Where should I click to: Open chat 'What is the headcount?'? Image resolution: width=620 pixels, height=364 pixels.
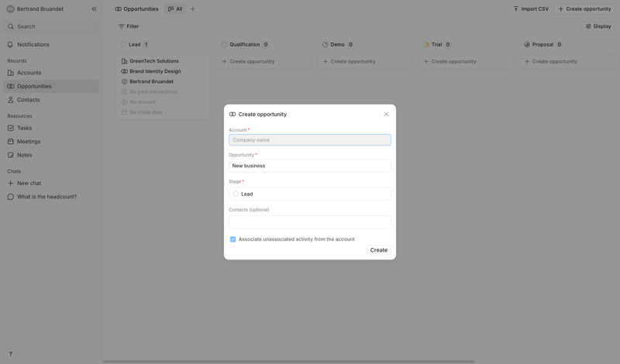(x=46, y=197)
